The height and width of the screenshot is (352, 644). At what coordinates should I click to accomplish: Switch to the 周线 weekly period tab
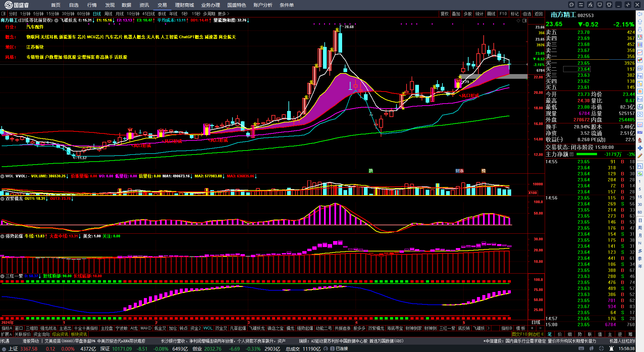(108, 14)
